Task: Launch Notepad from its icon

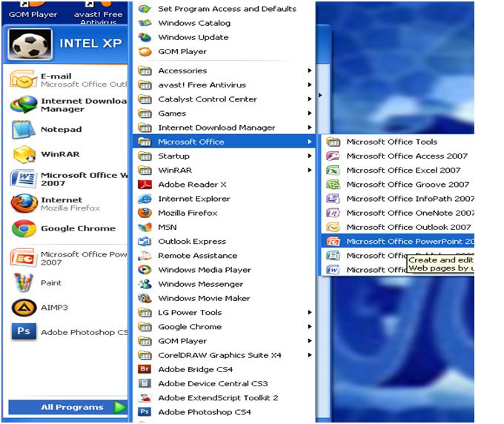Action: point(23,130)
